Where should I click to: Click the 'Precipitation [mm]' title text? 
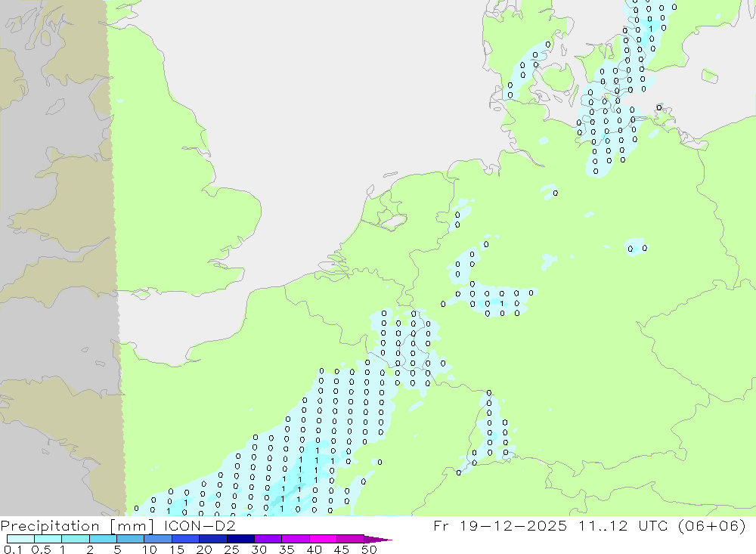[77, 525]
